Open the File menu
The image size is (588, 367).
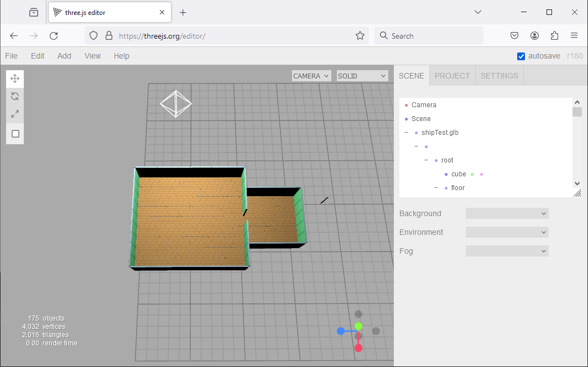pyautogui.click(x=11, y=56)
